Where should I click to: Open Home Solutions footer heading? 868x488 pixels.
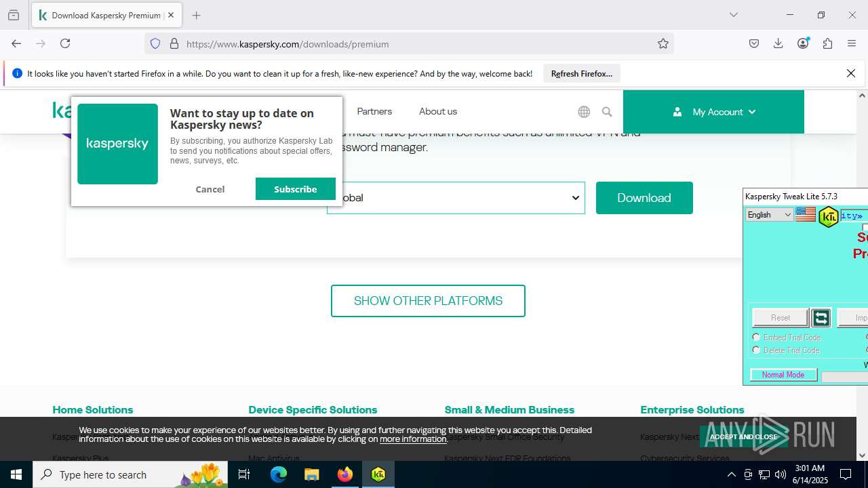[x=93, y=410]
